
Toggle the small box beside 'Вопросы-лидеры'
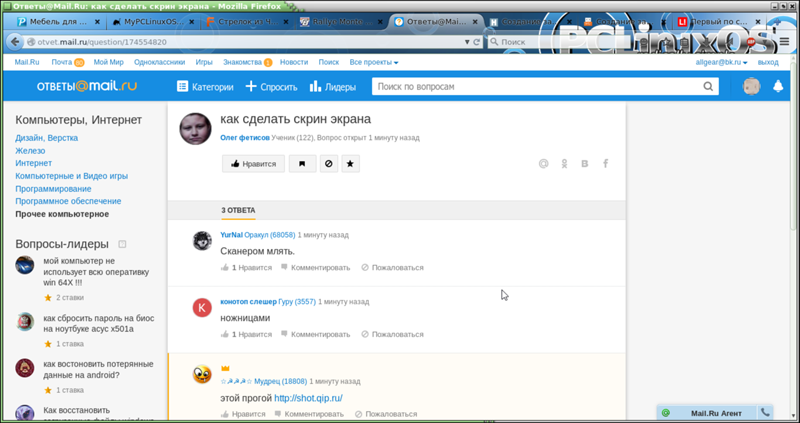[122, 244]
